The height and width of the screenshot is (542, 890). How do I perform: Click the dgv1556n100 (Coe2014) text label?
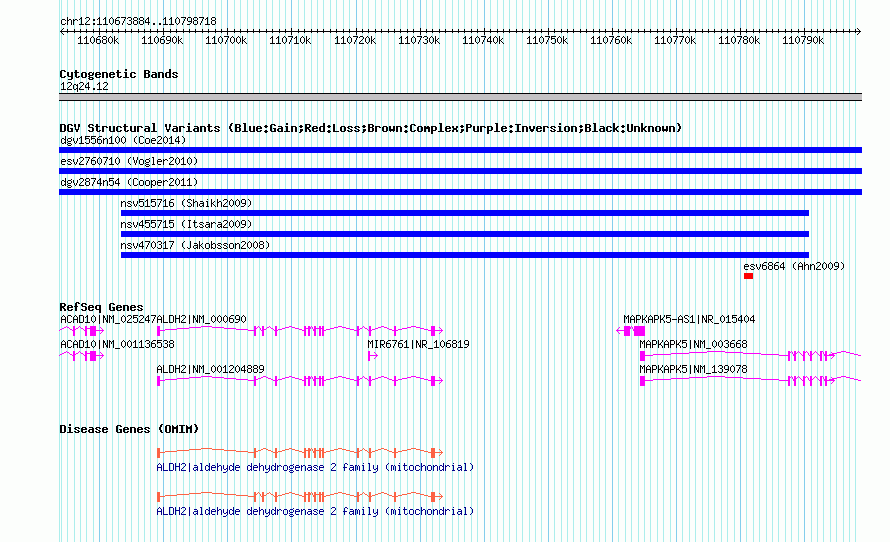pos(123,140)
